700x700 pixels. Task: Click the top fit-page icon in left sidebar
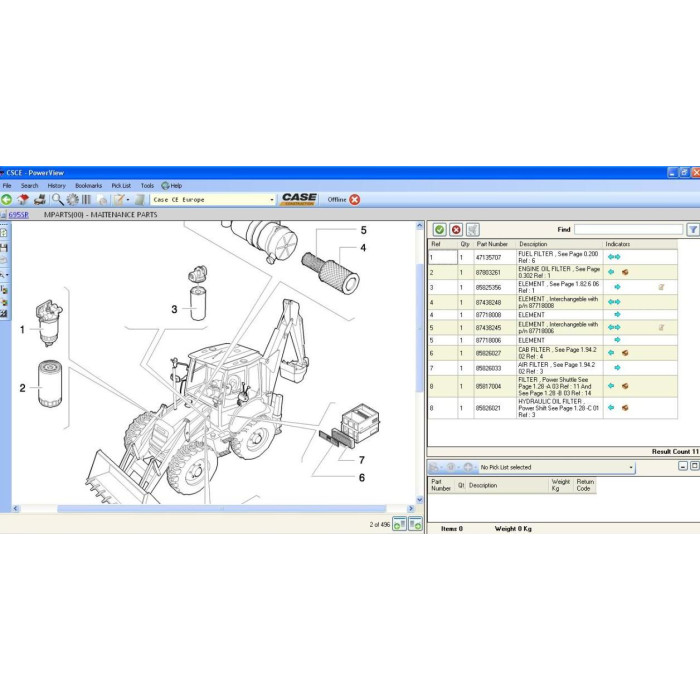(4, 233)
